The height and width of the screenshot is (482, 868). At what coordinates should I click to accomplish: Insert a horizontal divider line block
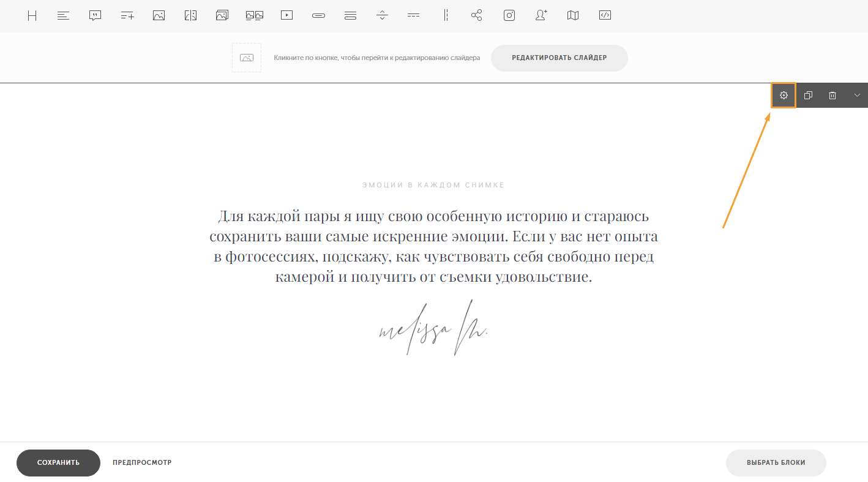point(414,16)
